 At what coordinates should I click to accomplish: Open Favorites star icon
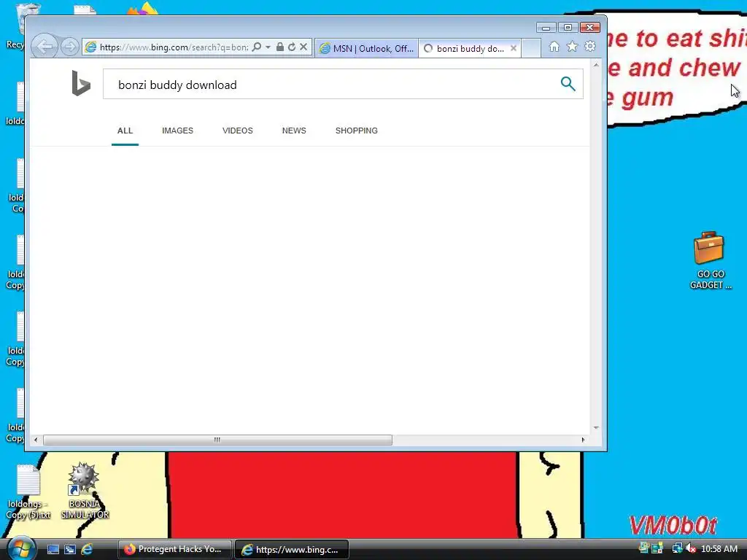point(572,47)
